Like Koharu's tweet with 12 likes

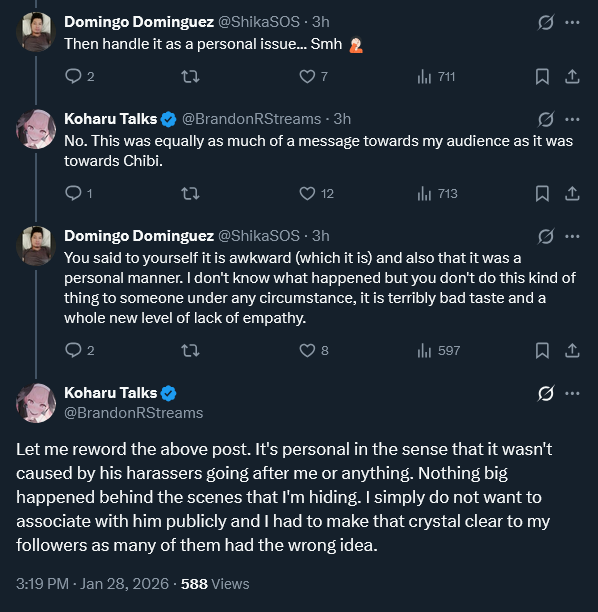[316, 193]
